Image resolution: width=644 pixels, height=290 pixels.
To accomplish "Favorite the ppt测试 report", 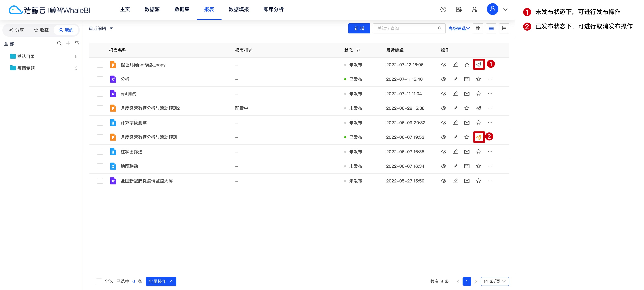I will pyautogui.click(x=478, y=94).
